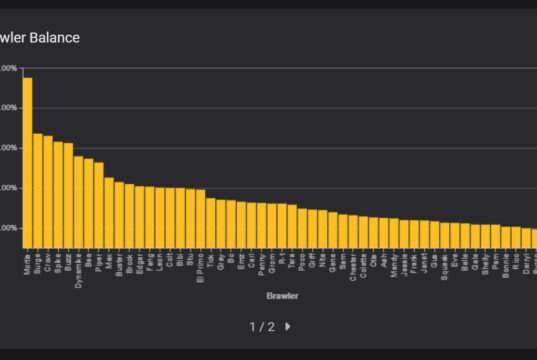Select the yellow Spike bar

[x=58, y=195]
